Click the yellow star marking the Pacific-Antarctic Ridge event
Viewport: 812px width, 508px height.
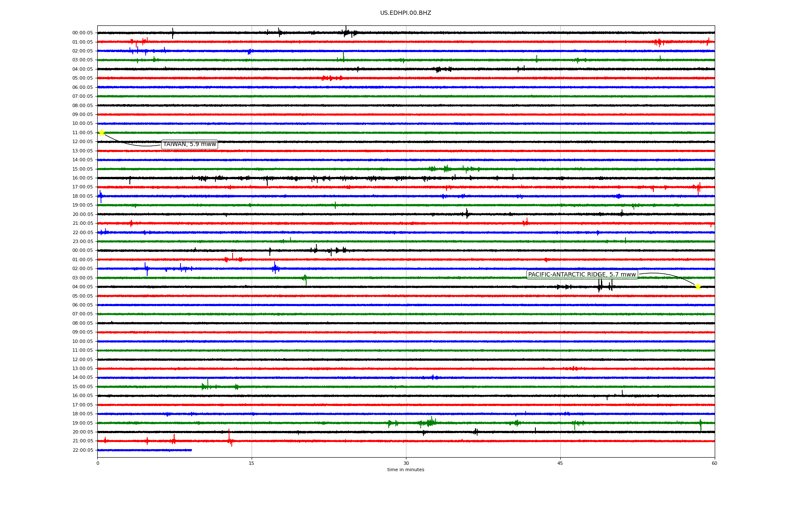698,287
